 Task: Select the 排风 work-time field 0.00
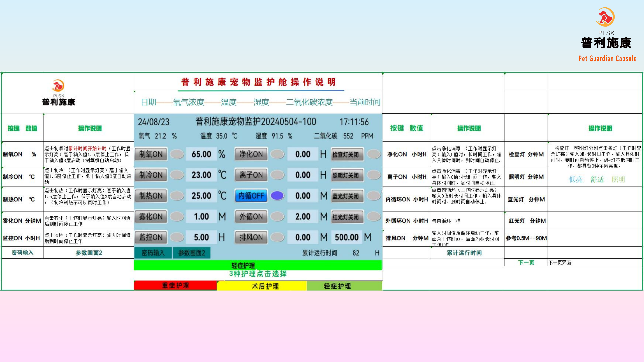tap(303, 237)
